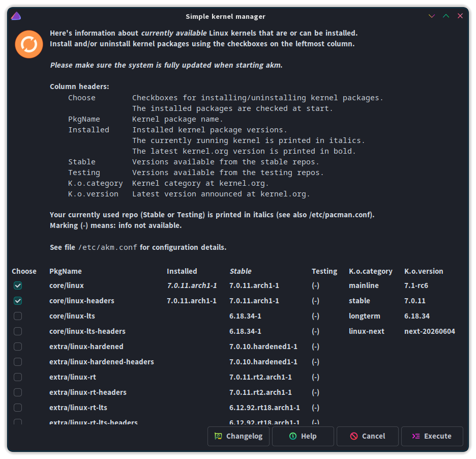The image size is (476, 459).
Task: Click the next-20260604 version cell
Action: coord(430,331)
